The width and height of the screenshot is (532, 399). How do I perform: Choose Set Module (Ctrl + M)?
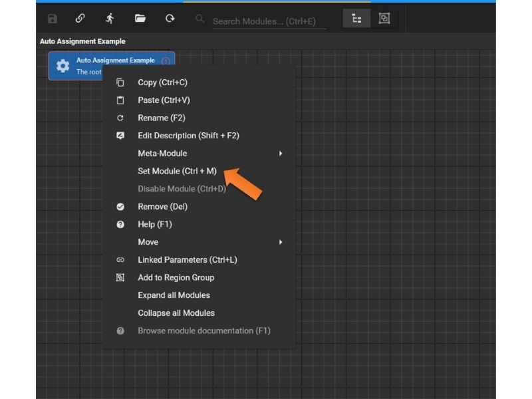(x=199, y=171)
